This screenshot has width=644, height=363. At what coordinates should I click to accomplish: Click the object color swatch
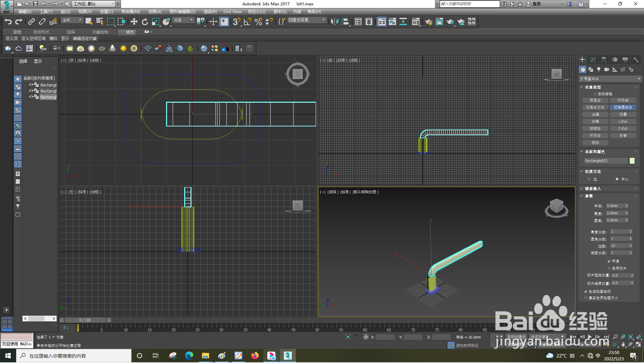[x=632, y=161]
